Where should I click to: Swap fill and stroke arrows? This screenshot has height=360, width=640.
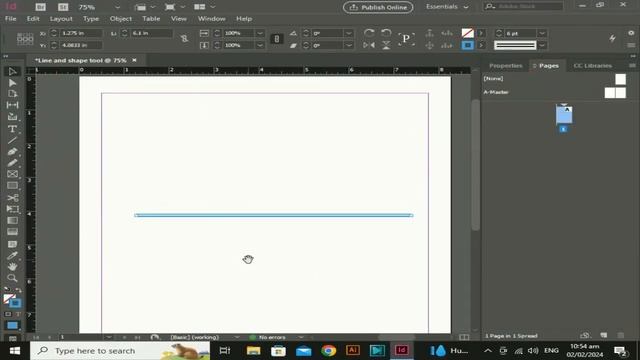click(18, 290)
